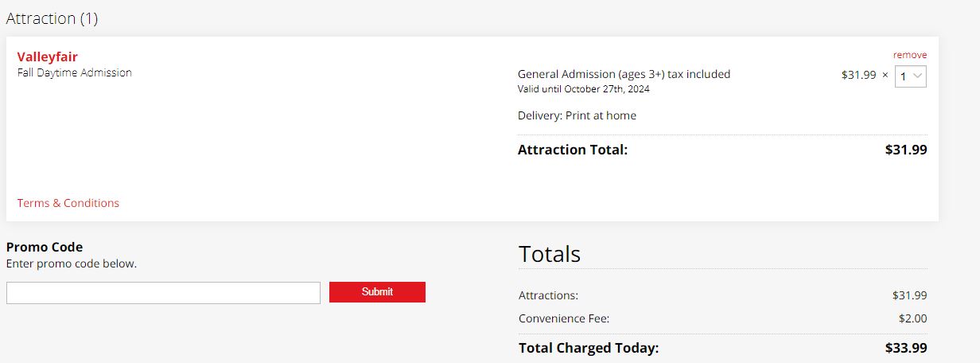Click the Valid until October 27th date text

(583, 89)
